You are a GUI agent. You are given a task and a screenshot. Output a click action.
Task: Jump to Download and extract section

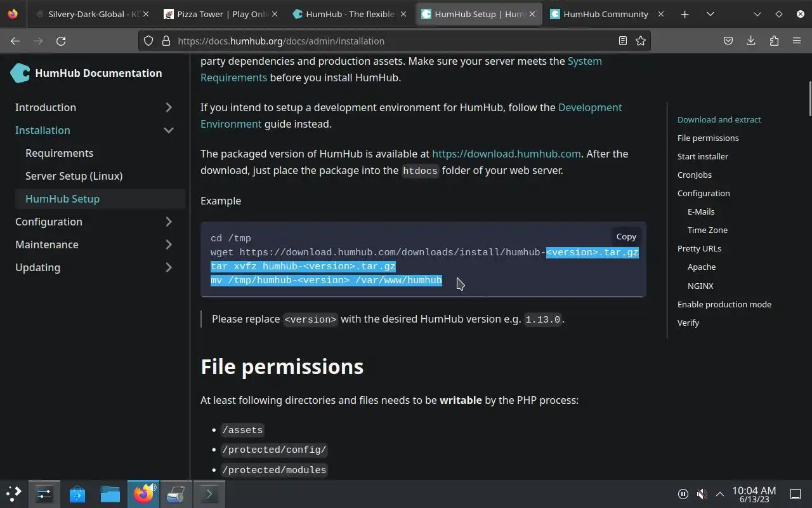pos(719,119)
